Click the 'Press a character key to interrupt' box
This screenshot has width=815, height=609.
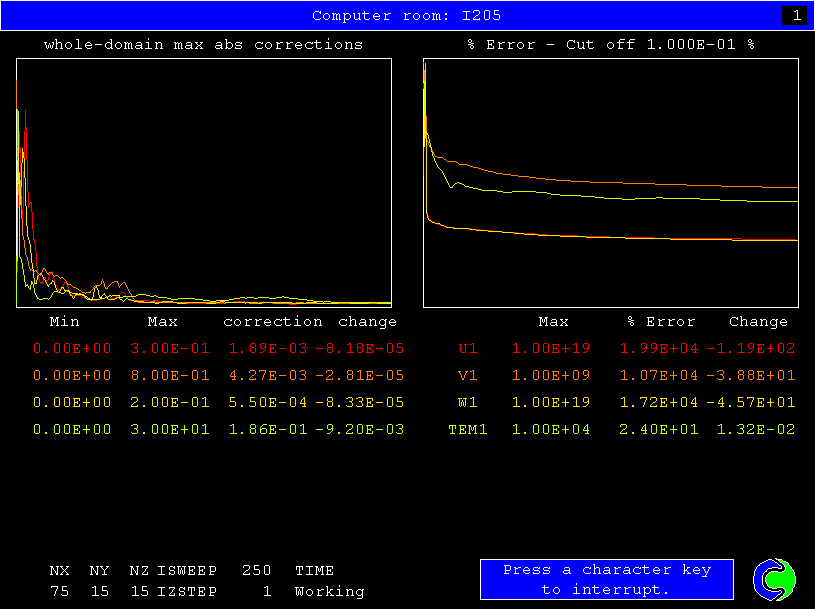[607, 579]
